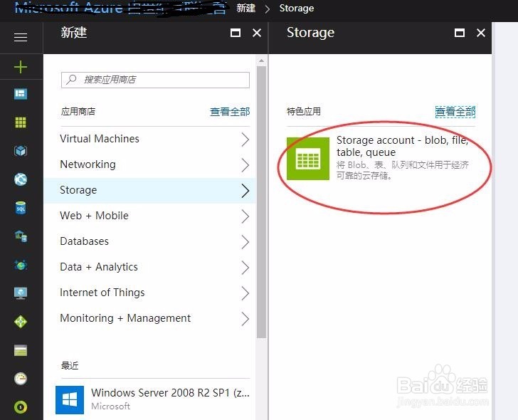The width and height of the screenshot is (518, 420).
Task: Open Virtual machines monitor icon in sidebar
Action: click(x=21, y=293)
